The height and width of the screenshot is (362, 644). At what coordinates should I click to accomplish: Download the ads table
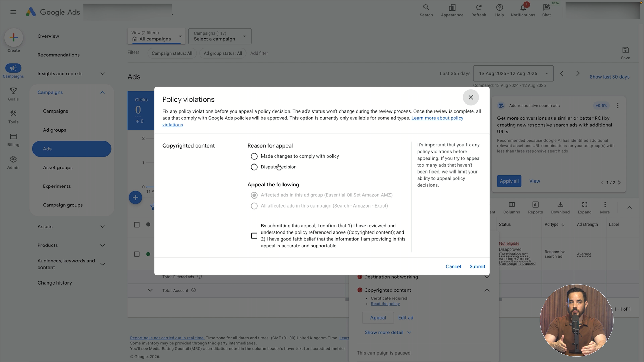coord(560,208)
